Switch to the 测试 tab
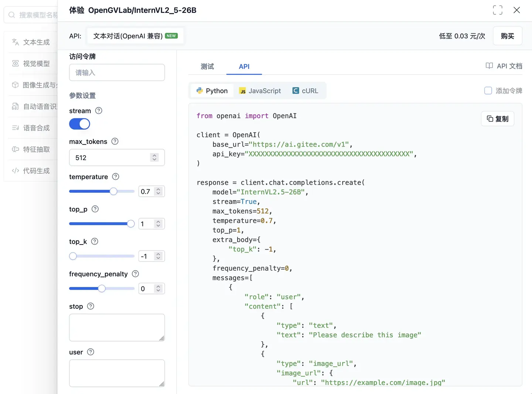The height and width of the screenshot is (394, 532). (207, 66)
